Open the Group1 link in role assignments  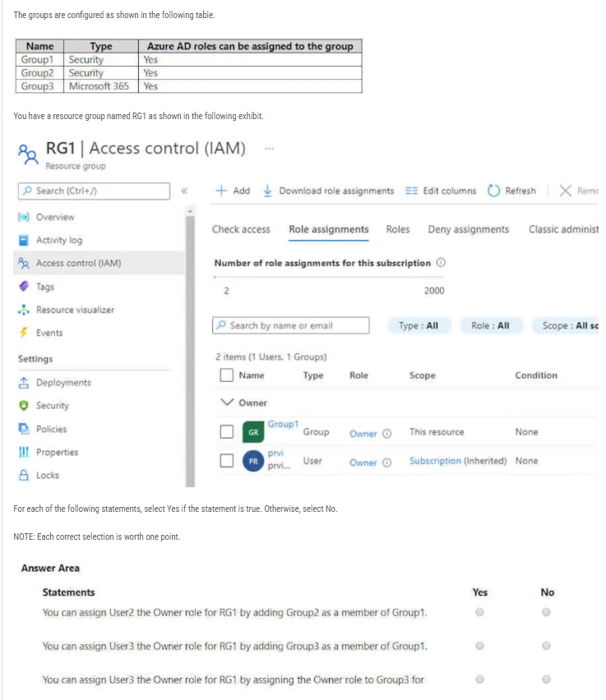(283, 424)
